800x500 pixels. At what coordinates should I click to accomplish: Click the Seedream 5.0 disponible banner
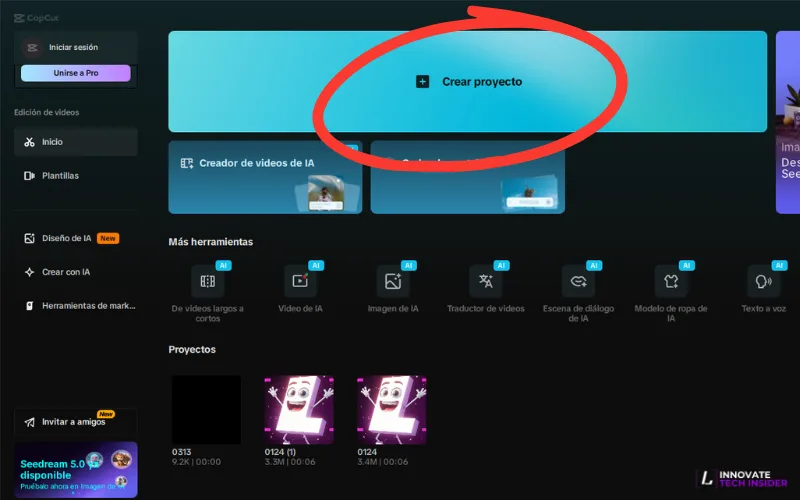[76, 470]
